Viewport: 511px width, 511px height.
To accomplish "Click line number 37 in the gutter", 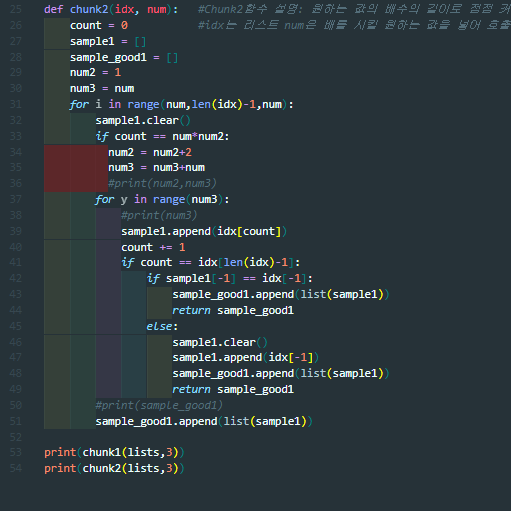I will (x=16, y=199).
